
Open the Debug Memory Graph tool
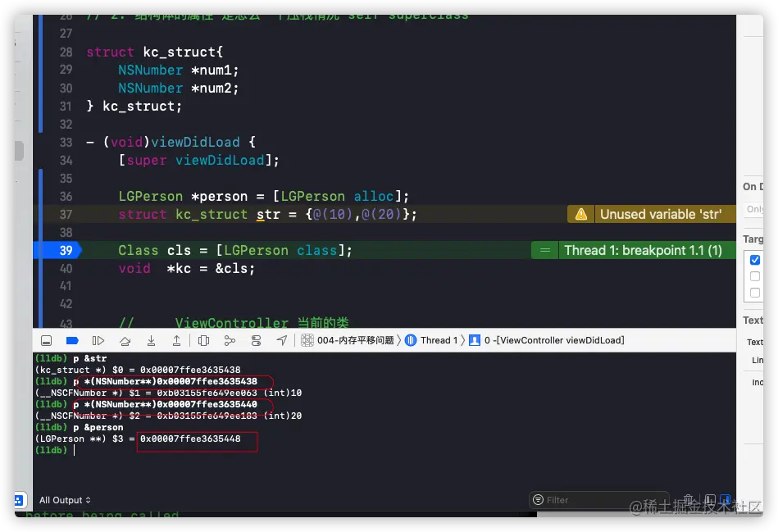tap(230, 340)
